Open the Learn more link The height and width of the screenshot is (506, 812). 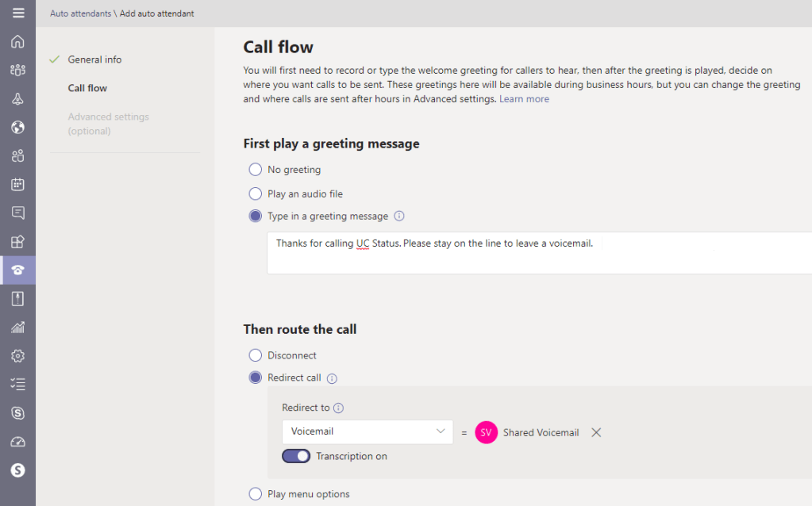[x=523, y=99]
